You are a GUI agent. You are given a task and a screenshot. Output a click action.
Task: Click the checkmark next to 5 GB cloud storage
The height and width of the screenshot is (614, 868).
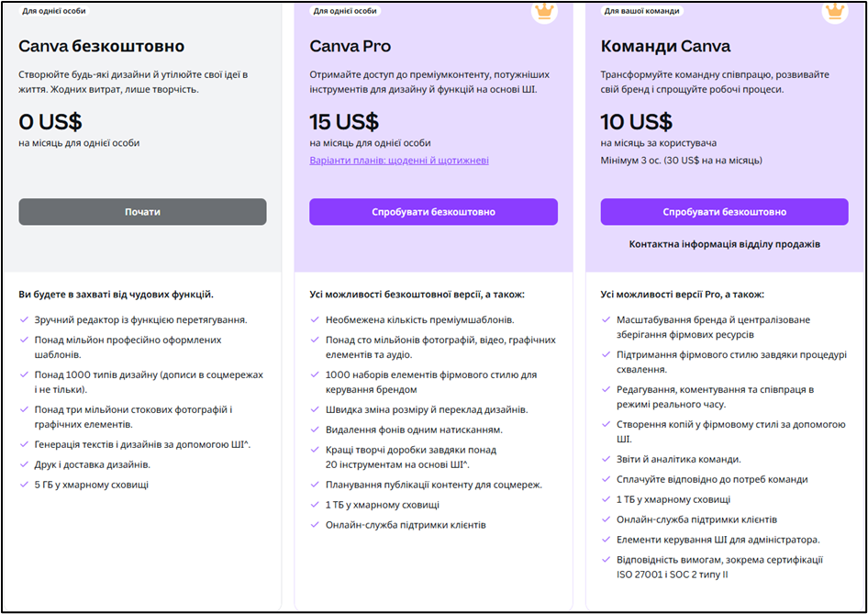coord(23,484)
